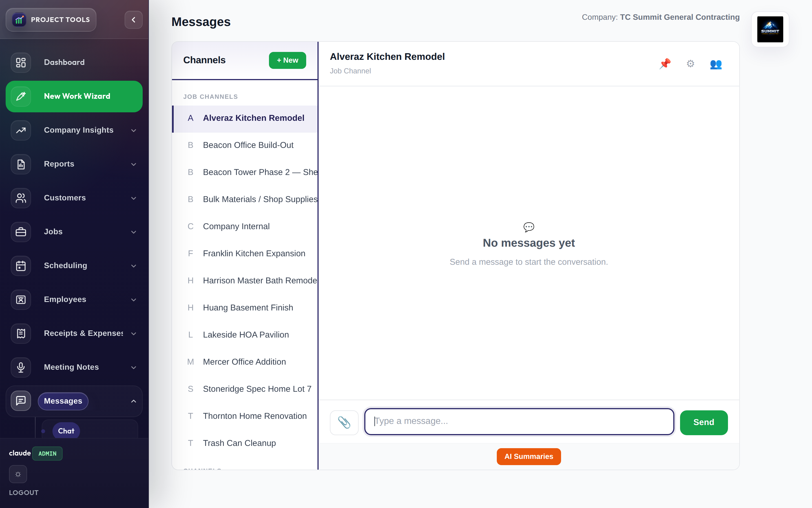Expand the Scheduling chevron
The image size is (812, 508).
pos(134,266)
